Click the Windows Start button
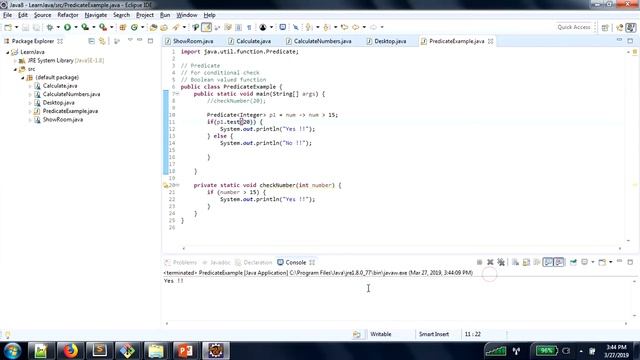 click(x=12, y=351)
